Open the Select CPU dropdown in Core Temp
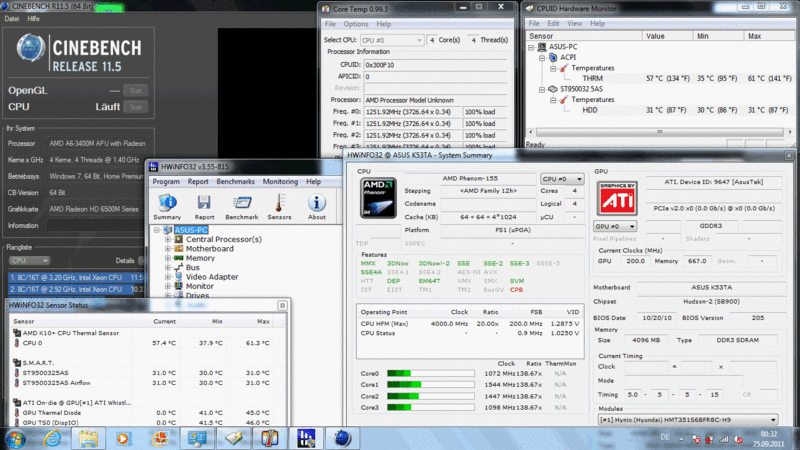Screen dimensions: 800x450 (392, 40)
